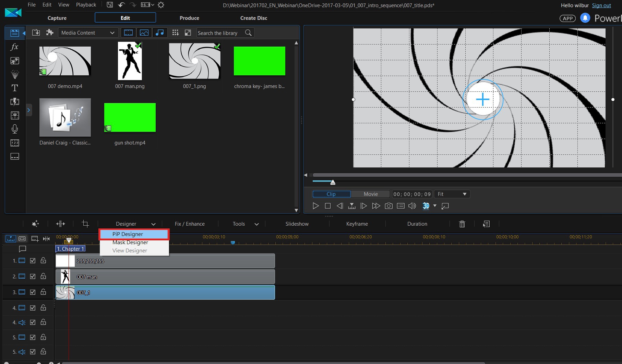Take snapshot with camera icon

click(388, 206)
